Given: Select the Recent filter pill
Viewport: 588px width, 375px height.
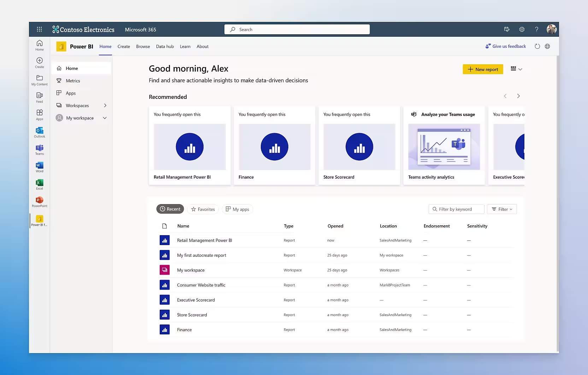Looking at the screenshot, I should pyautogui.click(x=170, y=209).
